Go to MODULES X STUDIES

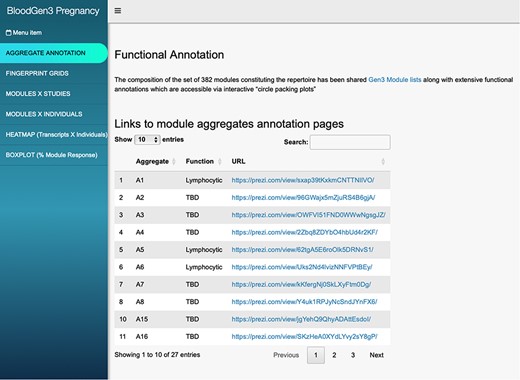point(54,94)
